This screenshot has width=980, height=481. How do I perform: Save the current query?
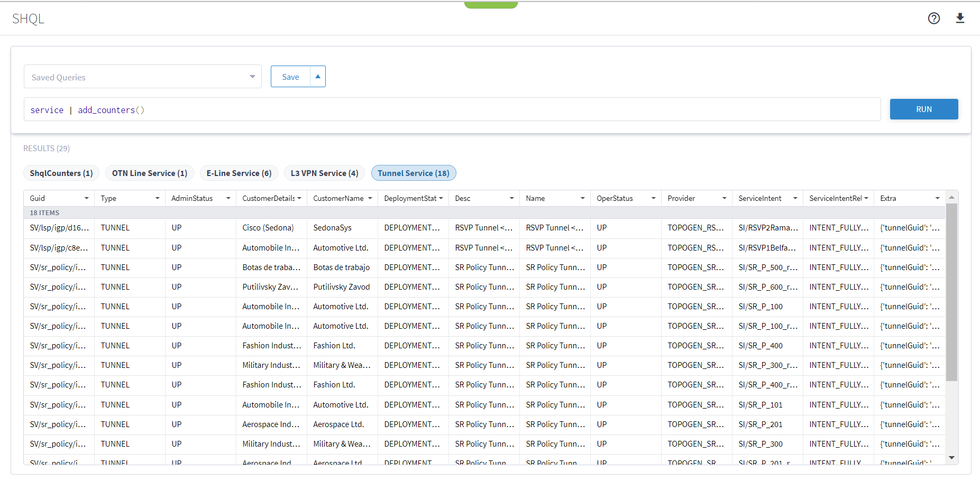pyautogui.click(x=290, y=77)
